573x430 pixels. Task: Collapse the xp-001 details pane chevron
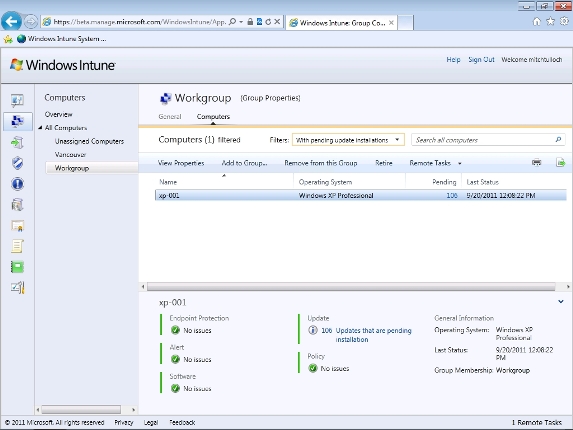coord(561,302)
